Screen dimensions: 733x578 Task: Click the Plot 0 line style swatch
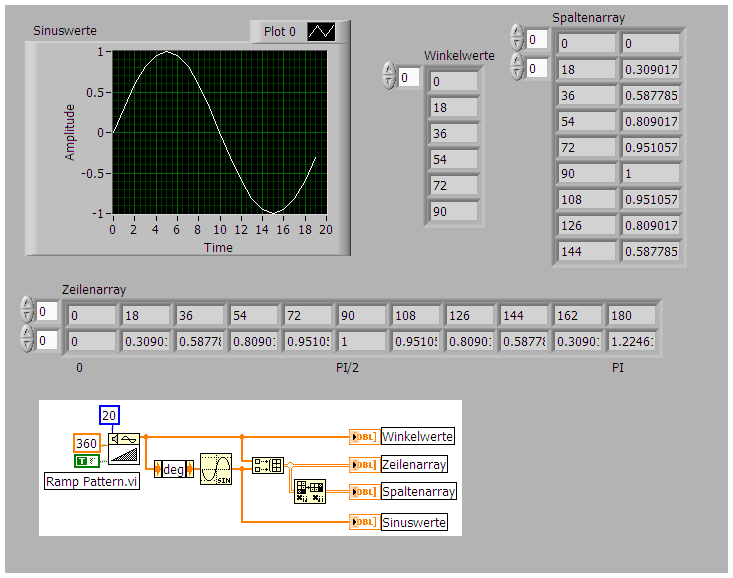pos(320,31)
